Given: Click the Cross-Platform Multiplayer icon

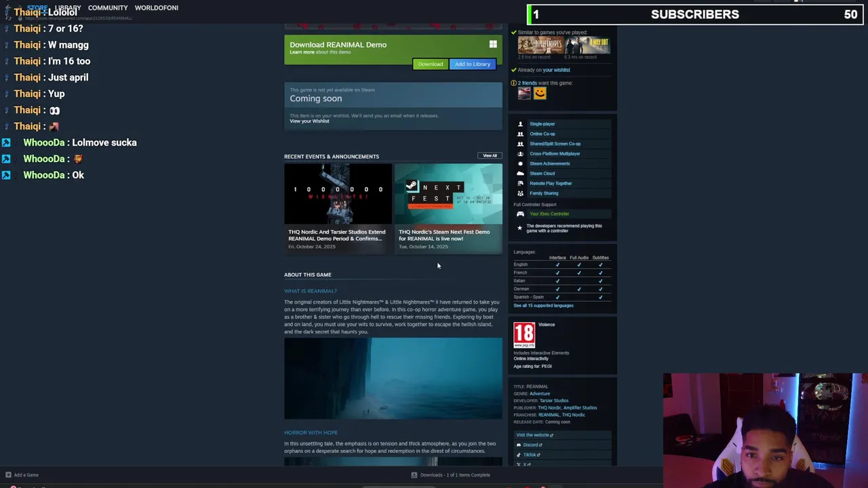Looking at the screenshot, I should [520, 154].
